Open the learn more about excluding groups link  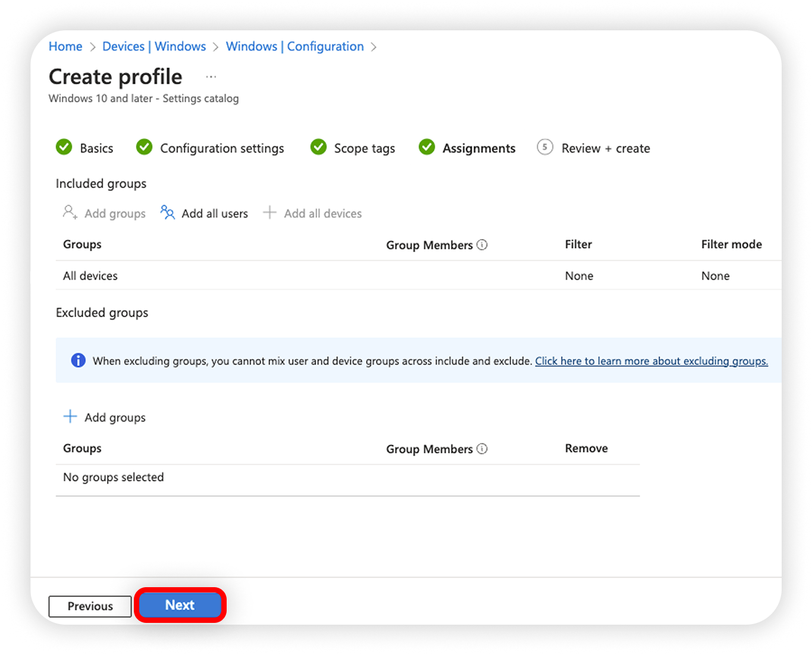[x=651, y=361]
